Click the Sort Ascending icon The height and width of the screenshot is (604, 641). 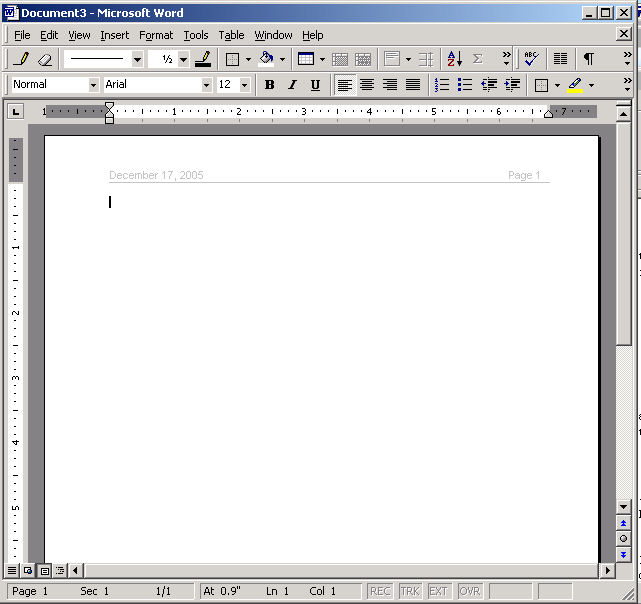pos(454,59)
